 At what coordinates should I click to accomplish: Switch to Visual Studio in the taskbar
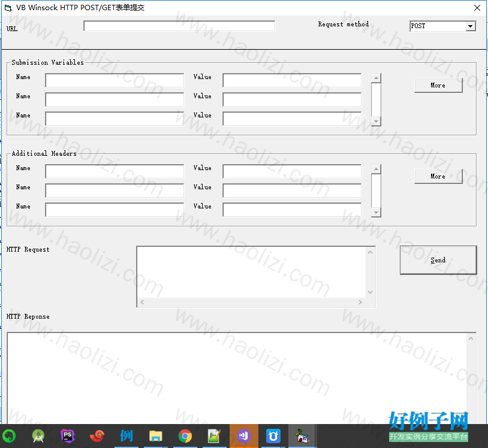[x=243, y=436]
